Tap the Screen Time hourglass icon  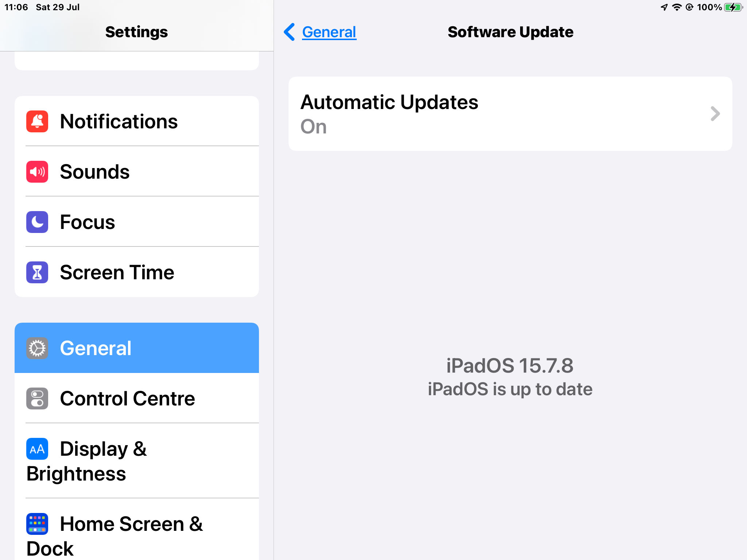37,272
